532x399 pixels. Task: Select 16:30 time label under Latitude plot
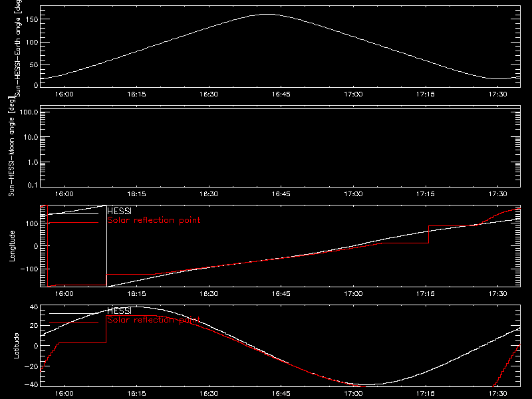(x=209, y=394)
